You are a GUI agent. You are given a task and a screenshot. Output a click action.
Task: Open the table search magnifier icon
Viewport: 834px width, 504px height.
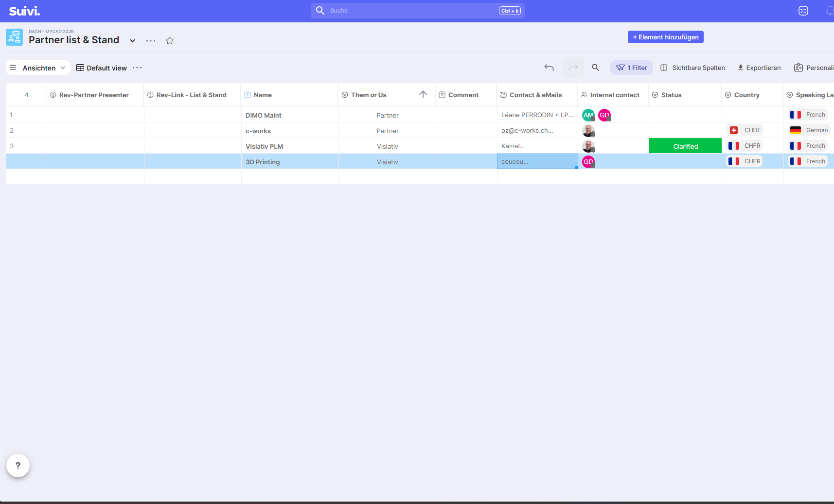tap(595, 68)
